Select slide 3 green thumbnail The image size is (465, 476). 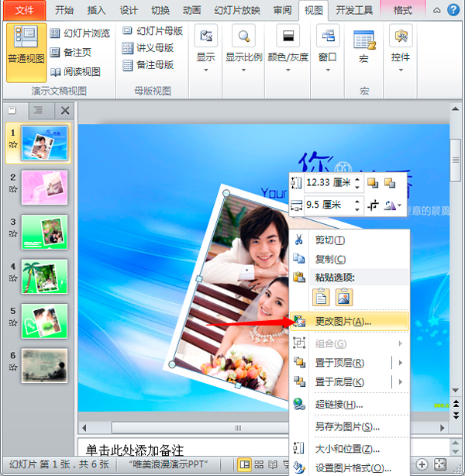(44, 233)
